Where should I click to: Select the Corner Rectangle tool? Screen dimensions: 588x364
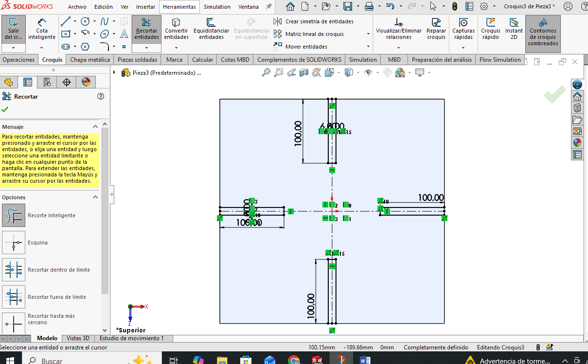pyautogui.click(x=66, y=35)
